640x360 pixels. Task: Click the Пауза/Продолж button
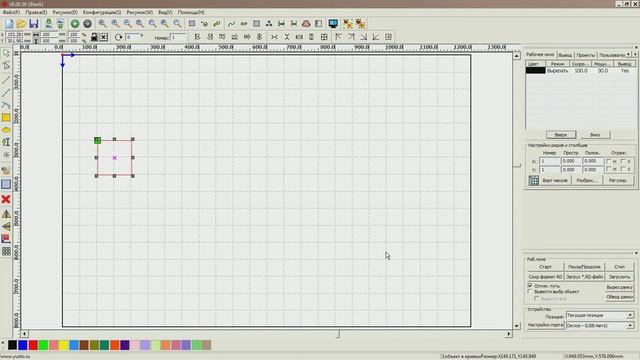[584, 267]
